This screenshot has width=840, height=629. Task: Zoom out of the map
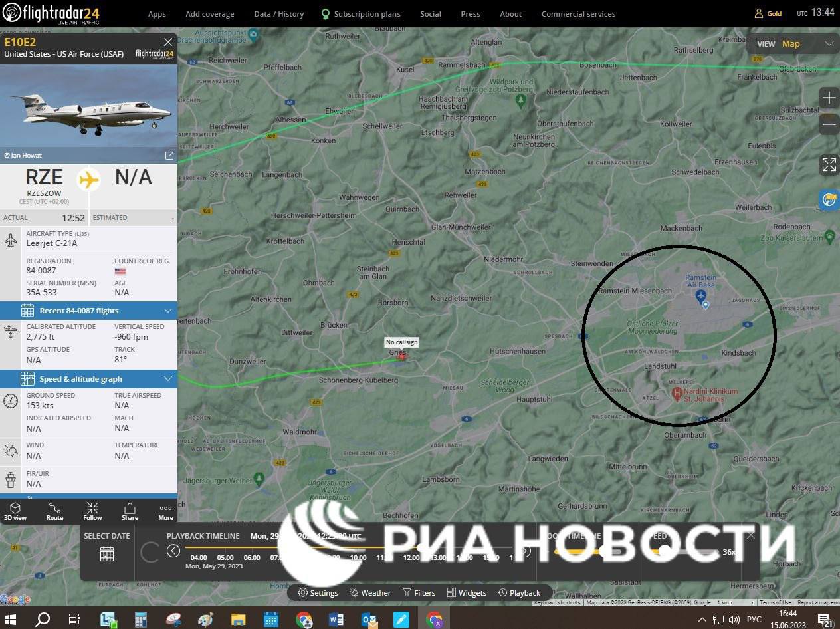tap(829, 124)
